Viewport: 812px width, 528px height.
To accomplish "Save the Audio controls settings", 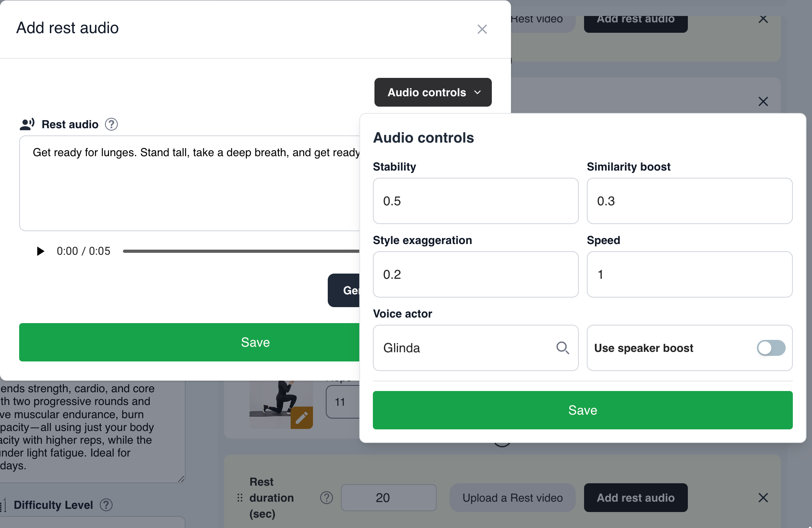I will [x=582, y=410].
